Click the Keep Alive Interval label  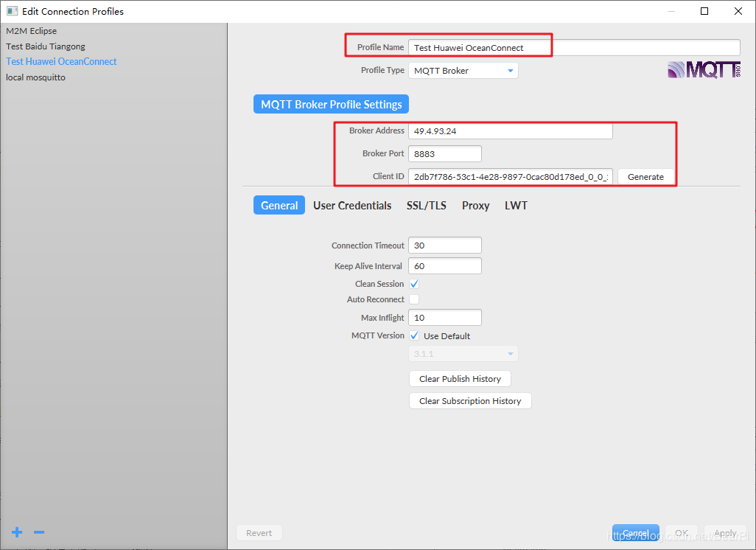[368, 266]
